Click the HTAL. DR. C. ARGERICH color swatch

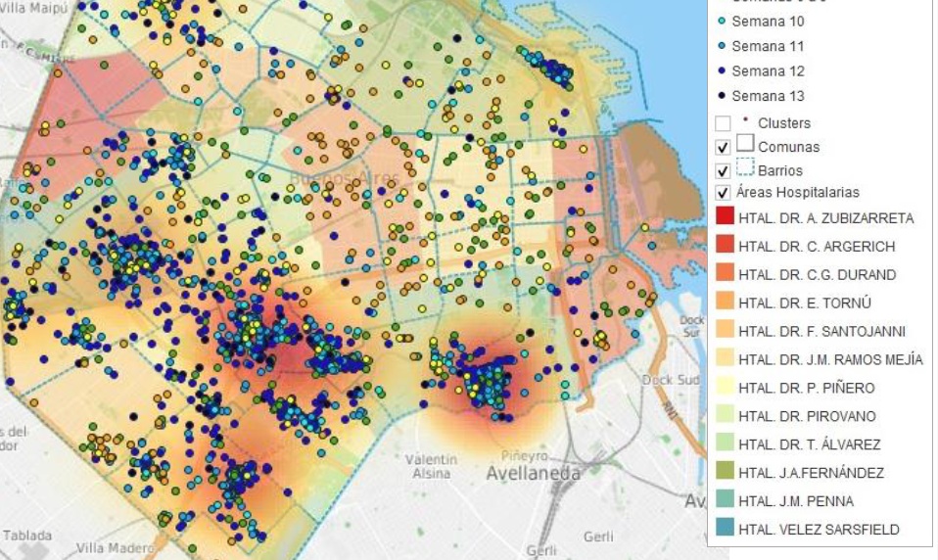725,246
